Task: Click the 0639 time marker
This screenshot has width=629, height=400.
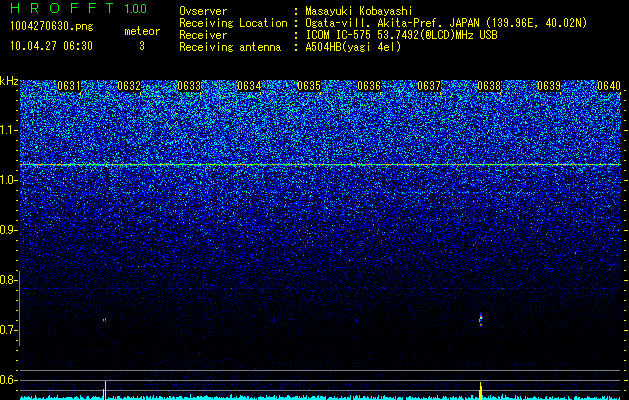Action: tap(549, 86)
